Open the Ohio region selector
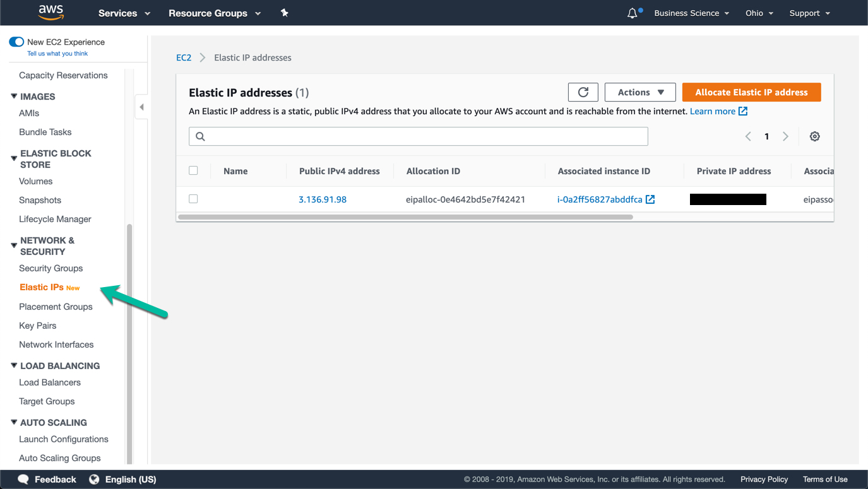Viewport: 868px width, 489px height. click(x=759, y=13)
